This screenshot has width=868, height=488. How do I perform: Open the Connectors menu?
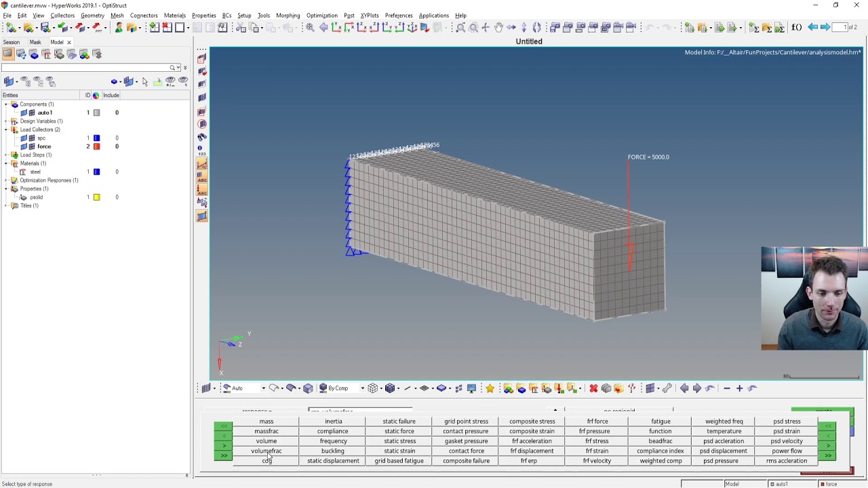pyautogui.click(x=144, y=16)
